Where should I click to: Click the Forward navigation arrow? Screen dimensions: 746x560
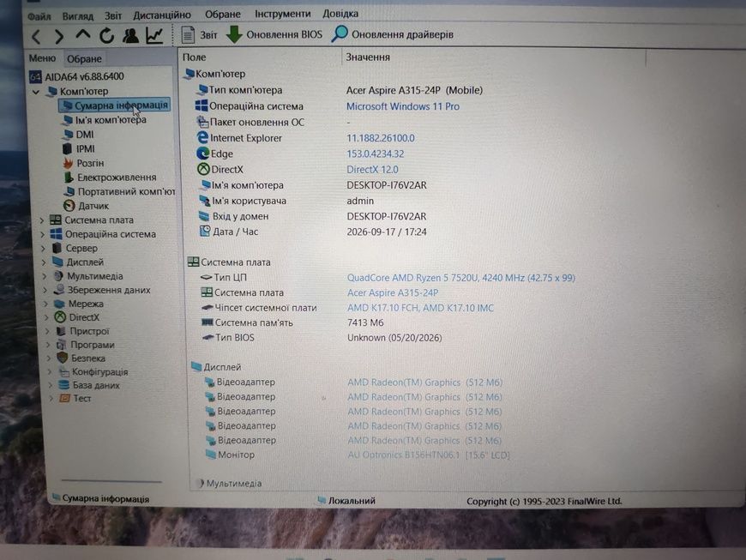point(59,37)
